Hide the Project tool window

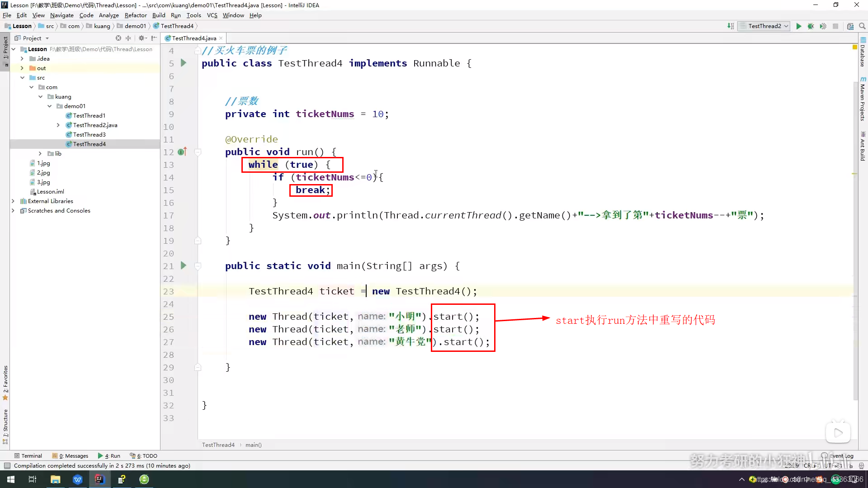pyautogui.click(x=154, y=38)
